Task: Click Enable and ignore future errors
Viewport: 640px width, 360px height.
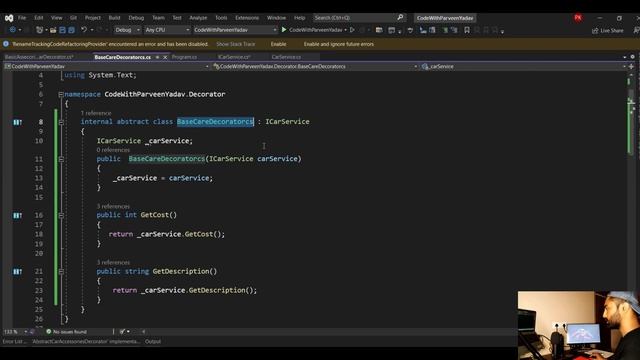Action: point(339,44)
